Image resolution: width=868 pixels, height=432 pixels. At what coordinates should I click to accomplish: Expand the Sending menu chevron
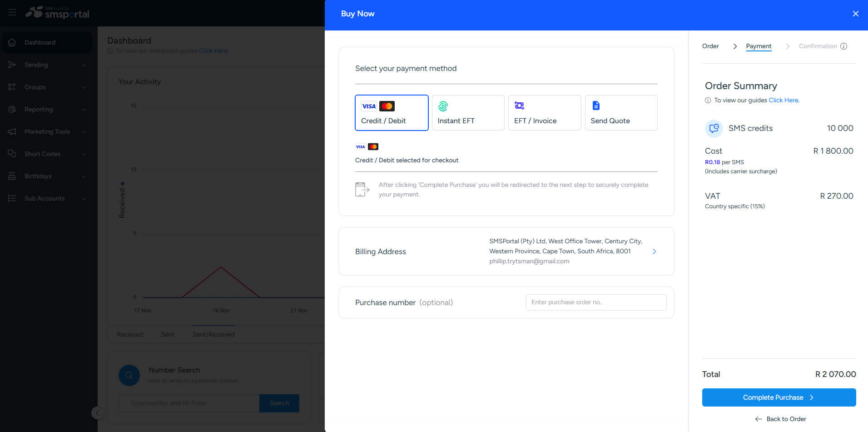click(x=84, y=65)
